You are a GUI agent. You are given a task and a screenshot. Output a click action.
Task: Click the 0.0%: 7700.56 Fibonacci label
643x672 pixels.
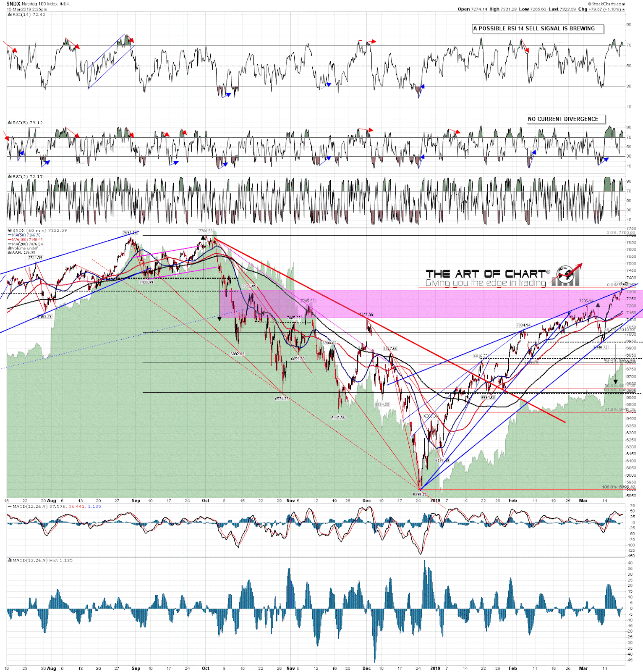click(x=621, y=233)
